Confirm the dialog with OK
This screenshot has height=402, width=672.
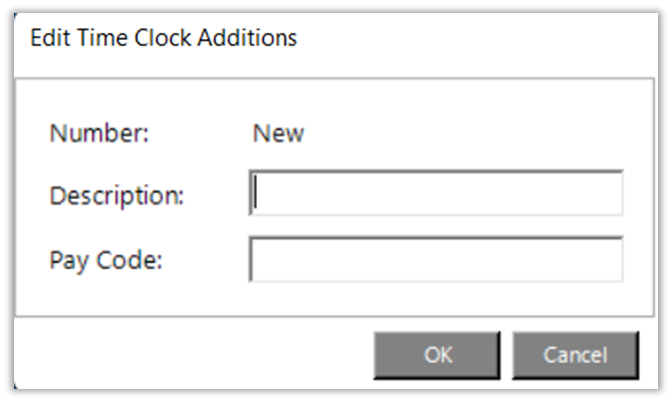click(x=437, y=355)
